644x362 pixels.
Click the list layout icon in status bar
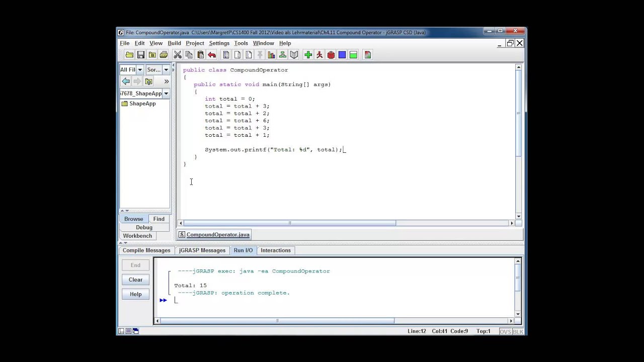pyautogui.click(x=128, y=331)
